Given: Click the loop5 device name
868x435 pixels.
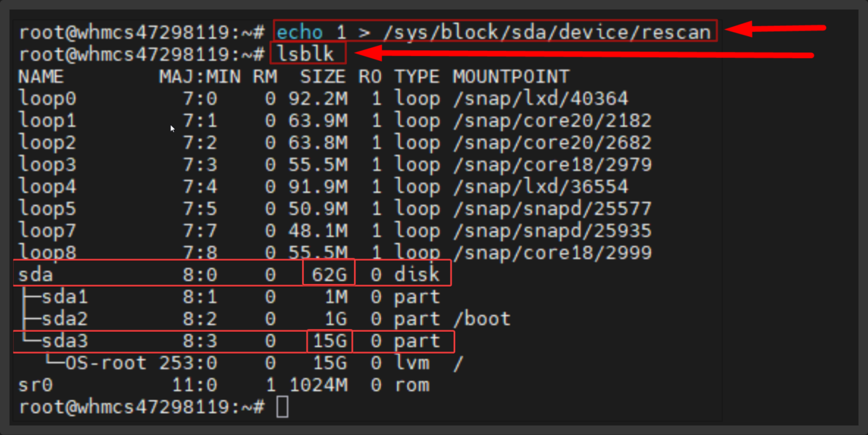Looking at the screenshot, I should tap(48, 209).
